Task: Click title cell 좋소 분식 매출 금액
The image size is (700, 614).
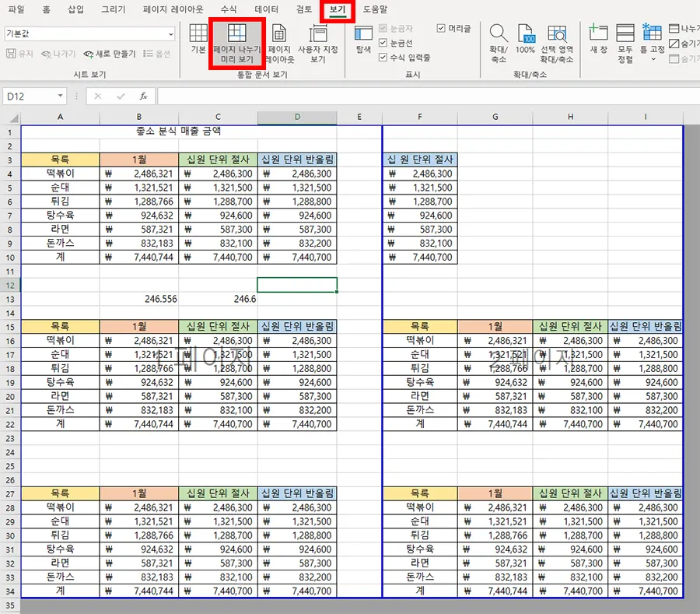Action: tap(179, 132)
